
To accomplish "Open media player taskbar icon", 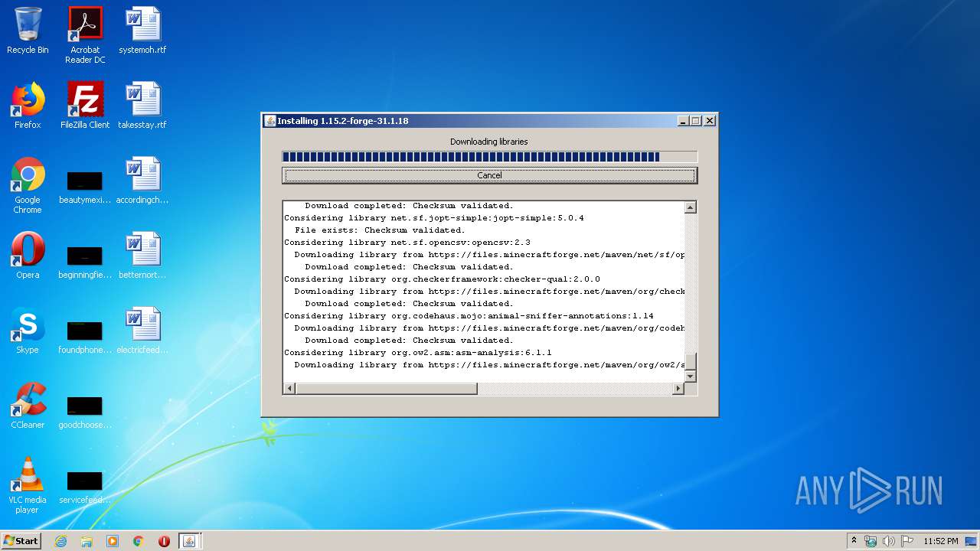I will point(113,541).
